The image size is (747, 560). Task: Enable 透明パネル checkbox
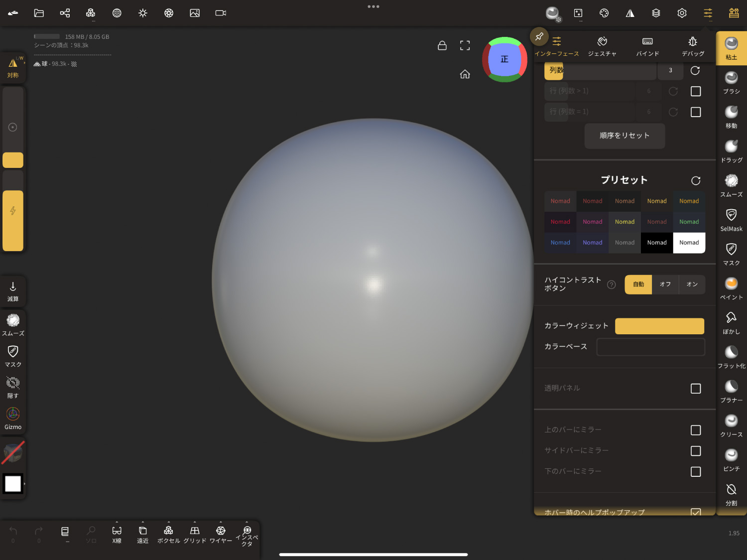(x=696, y=389)
